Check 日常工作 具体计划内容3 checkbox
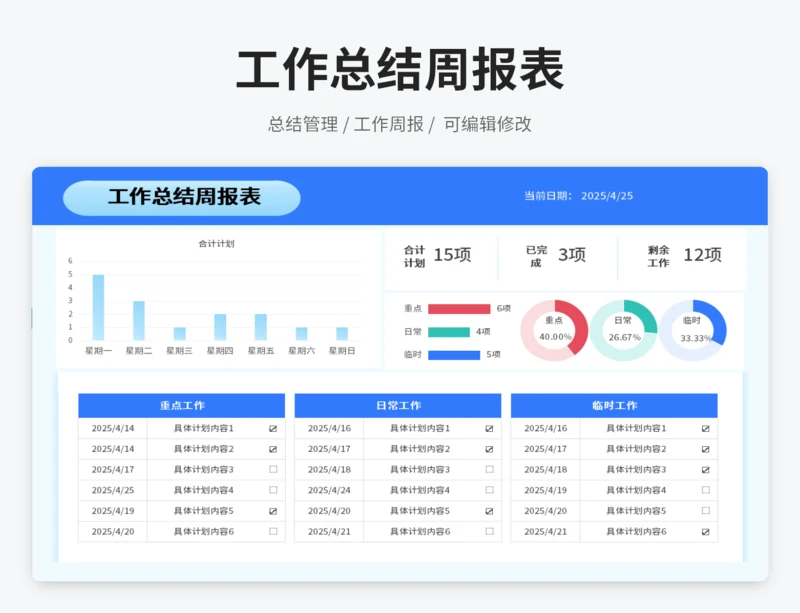This screenshot has height=613, width=800. 489,470
